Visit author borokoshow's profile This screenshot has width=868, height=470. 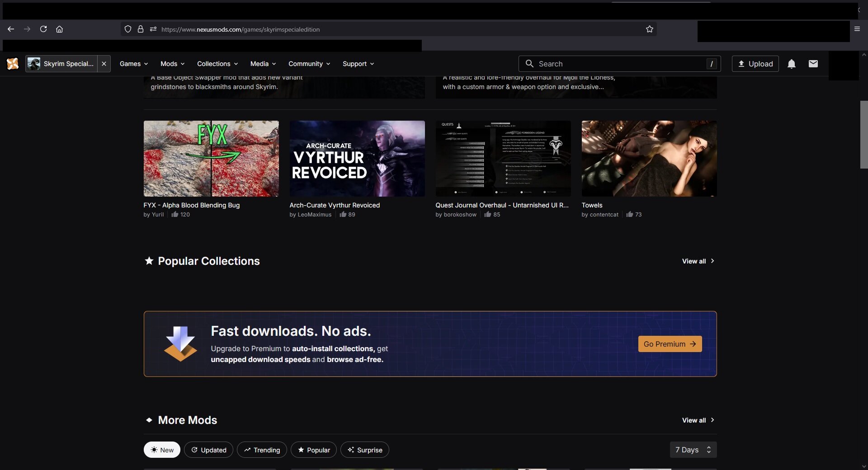460,215
